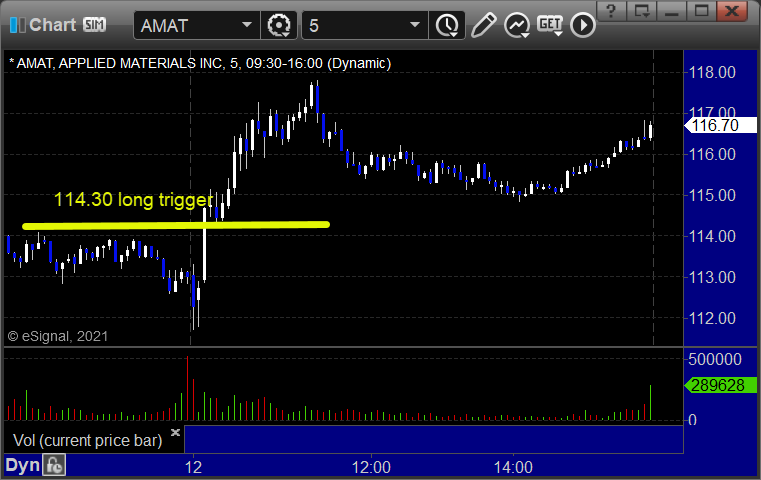Viewport: 761px width, 480px height.
Task: Maximize the chart window
Action: tap(701, 11)
